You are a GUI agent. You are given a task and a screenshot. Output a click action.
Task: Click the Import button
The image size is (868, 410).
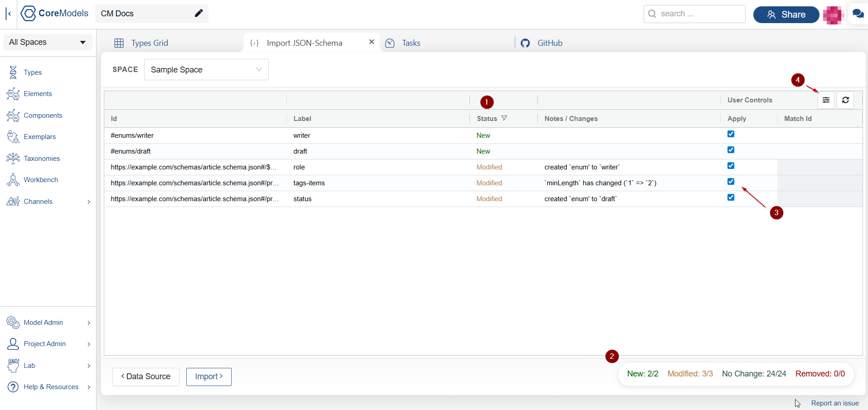[209, 377]
